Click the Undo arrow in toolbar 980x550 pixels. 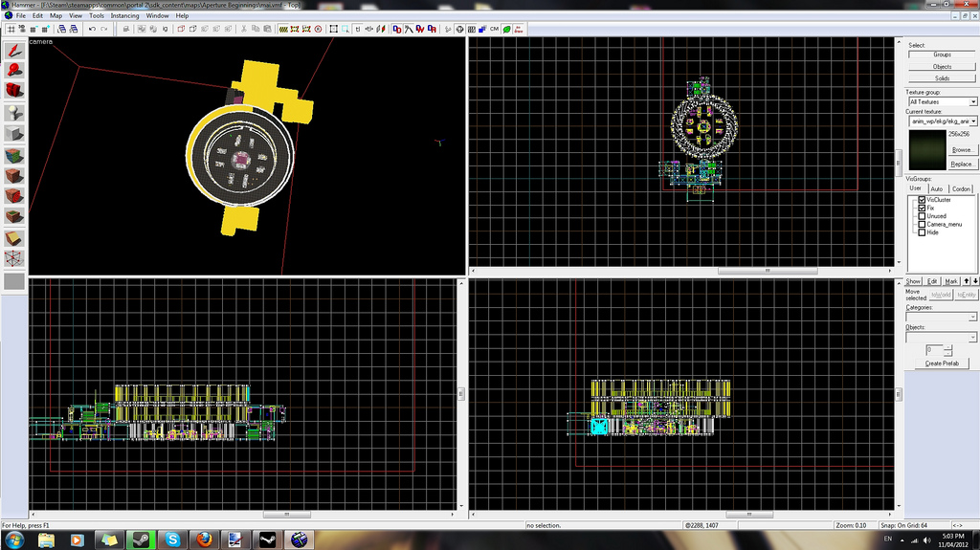(x=93, y=30)
